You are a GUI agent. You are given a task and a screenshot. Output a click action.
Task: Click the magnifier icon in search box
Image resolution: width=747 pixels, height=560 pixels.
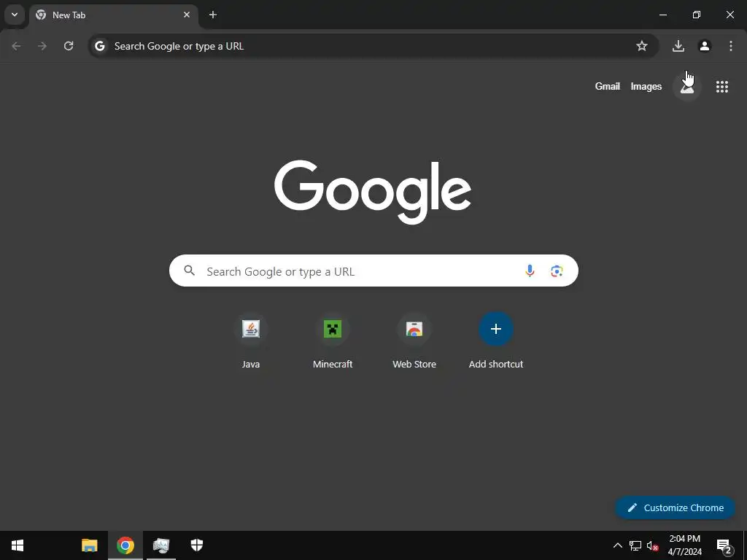[189, 271]
